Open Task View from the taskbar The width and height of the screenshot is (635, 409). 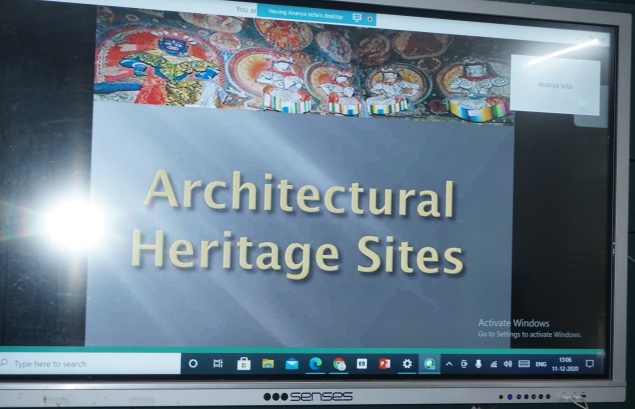[x=218, y=364]
